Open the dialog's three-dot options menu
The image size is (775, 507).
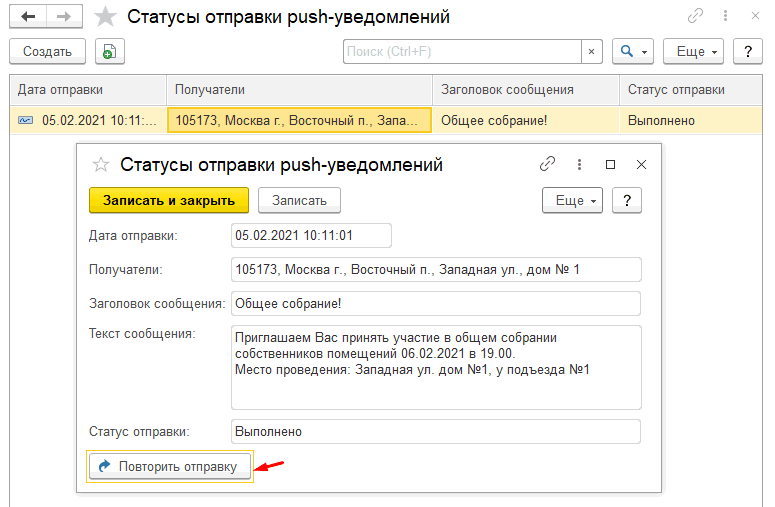pyautogui.click(x=578, y=164)
